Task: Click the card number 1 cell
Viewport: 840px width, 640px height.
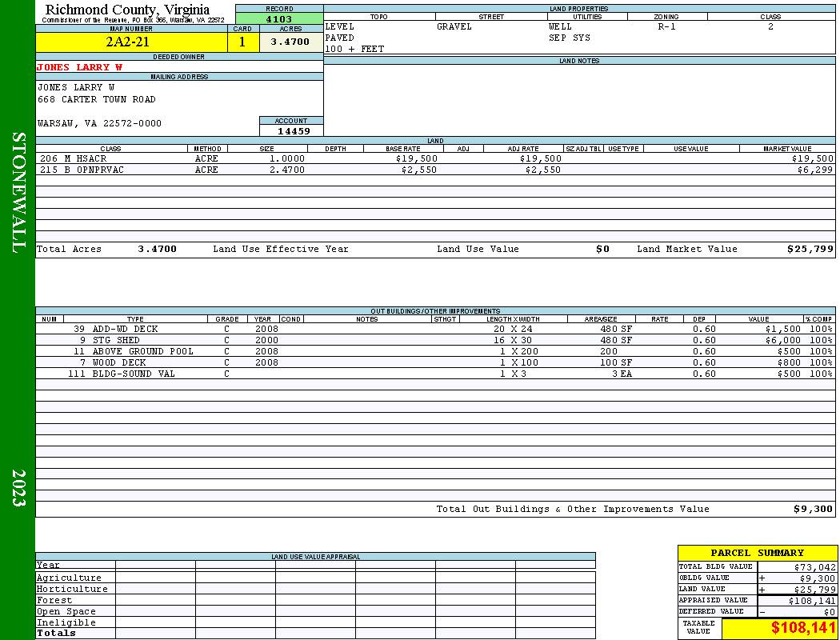Action: tap(242, 42)
